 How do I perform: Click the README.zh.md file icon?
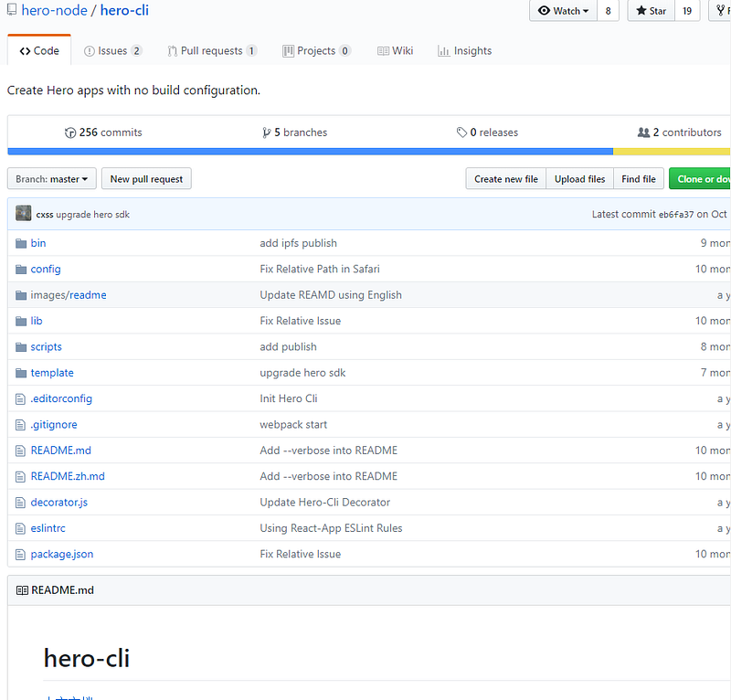[20, 477]
